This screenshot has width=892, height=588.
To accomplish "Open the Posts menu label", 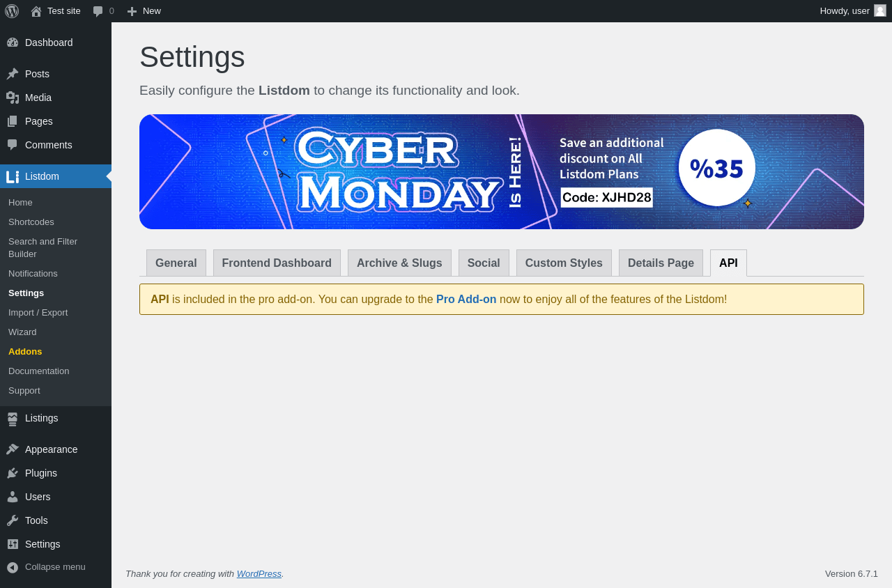I will (37, 74).
